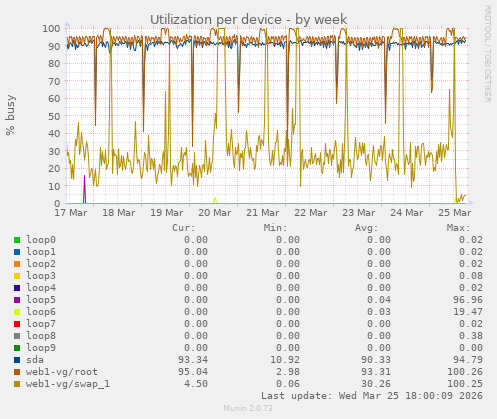Click the loop5 max value 96.96
Viewport: 497px width, 419px height.
click(468, 300)
